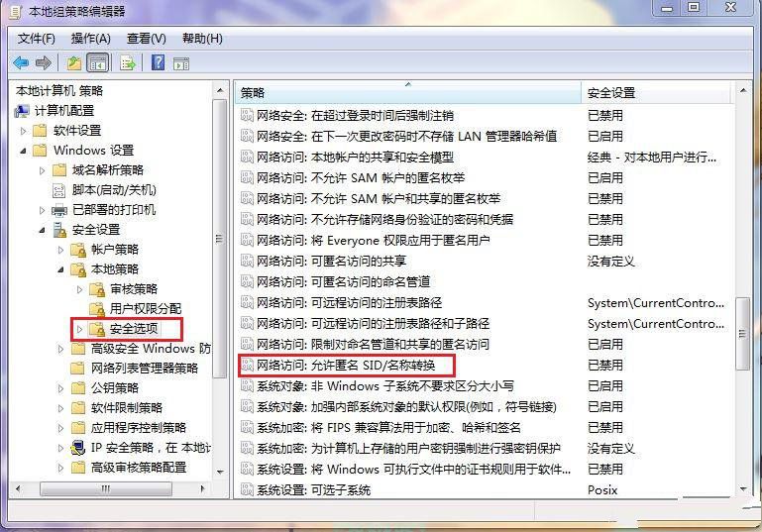762x532 pixels.
Task: Click the Show/Hide action pane icon
Action: click(181, 63)
